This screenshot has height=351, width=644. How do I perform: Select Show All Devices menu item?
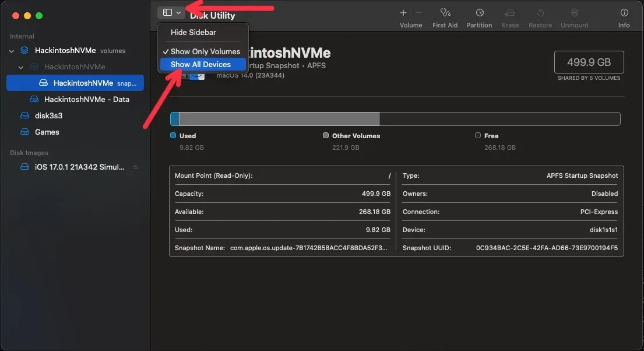[200, 65]
